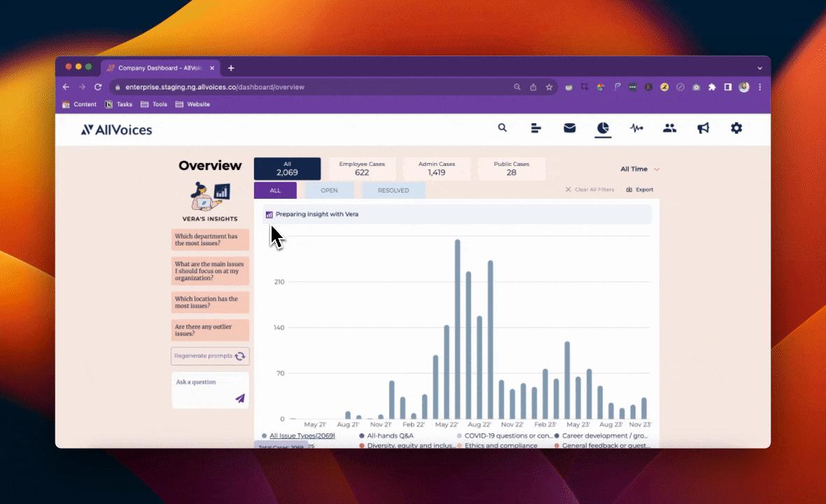The height and width of the screenshot is (504, 826).
Task: Click the Overview heading
Action: click(210, 165)
